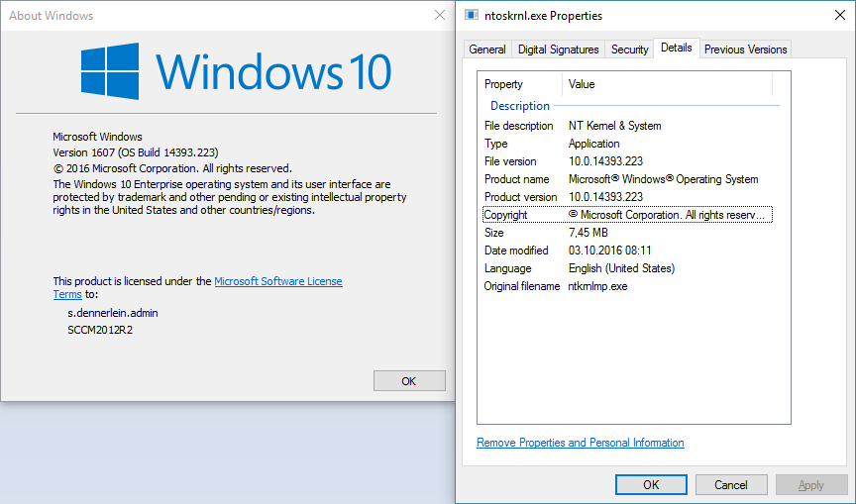Screen dimensions: 856x504
Task: Click the '© 2016 Microsoft Corporation' line
Action: (172, 168)
